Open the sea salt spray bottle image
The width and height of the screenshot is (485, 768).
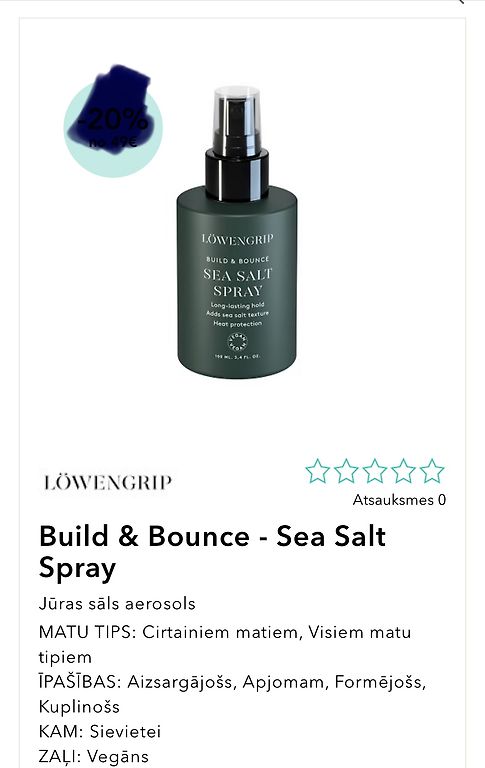pyautogui.click(x=237, y=232)
